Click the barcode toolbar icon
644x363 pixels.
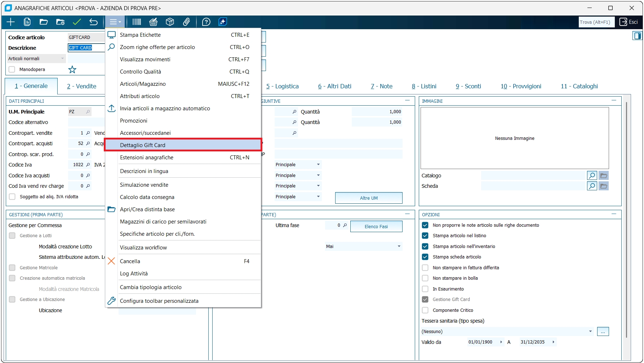pyautogui.click(x=137, y=22)
